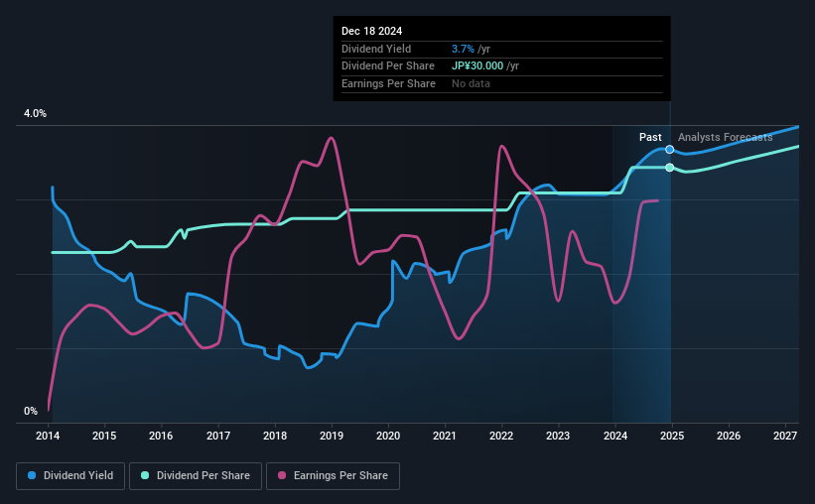Click the 2024 x-axis label

point(614,436)
